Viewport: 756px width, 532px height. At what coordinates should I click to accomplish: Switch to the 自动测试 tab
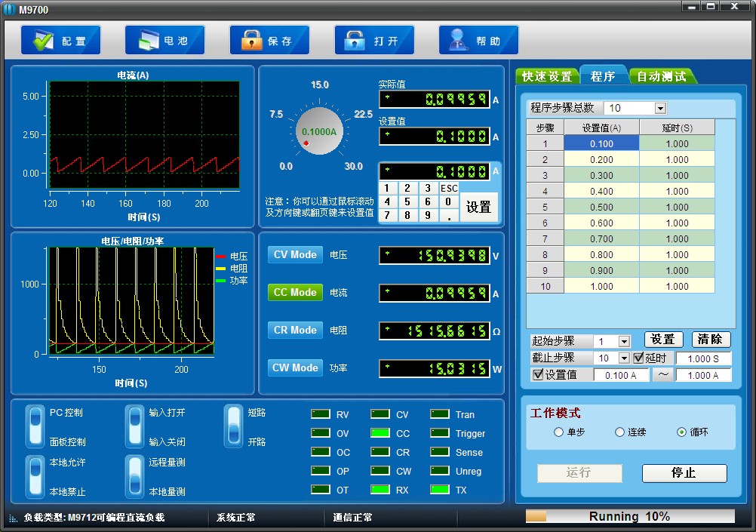point(662,76)
